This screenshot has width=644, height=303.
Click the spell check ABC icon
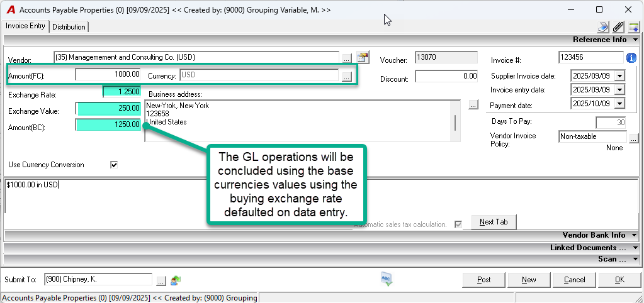387,278
